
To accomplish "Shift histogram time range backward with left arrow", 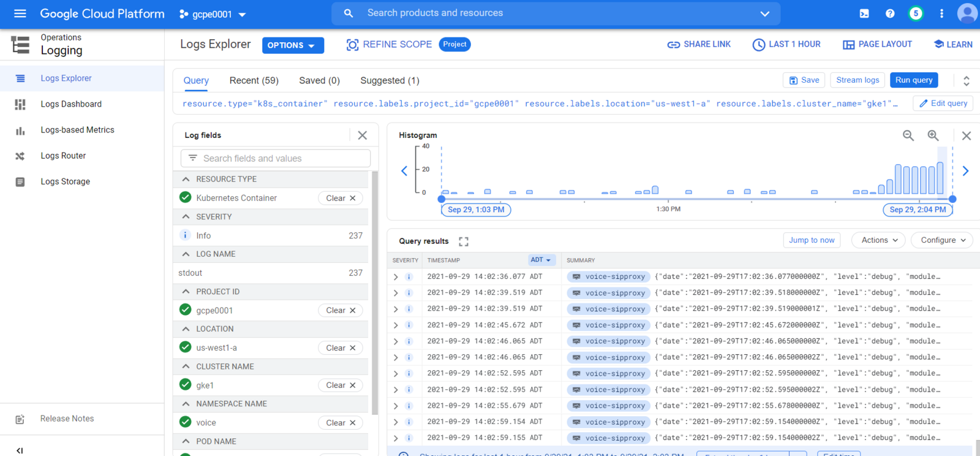I will click(404, 171).
